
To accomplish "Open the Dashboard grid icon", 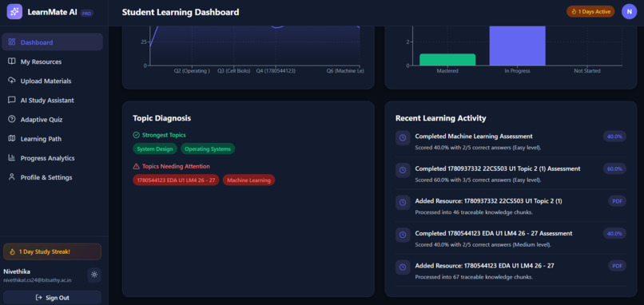I will [11, 42].
